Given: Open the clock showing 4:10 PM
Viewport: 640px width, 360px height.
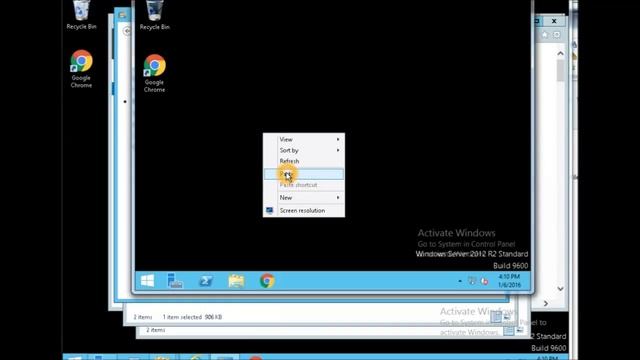Looking at the screenshot, I should click(509, 281).
